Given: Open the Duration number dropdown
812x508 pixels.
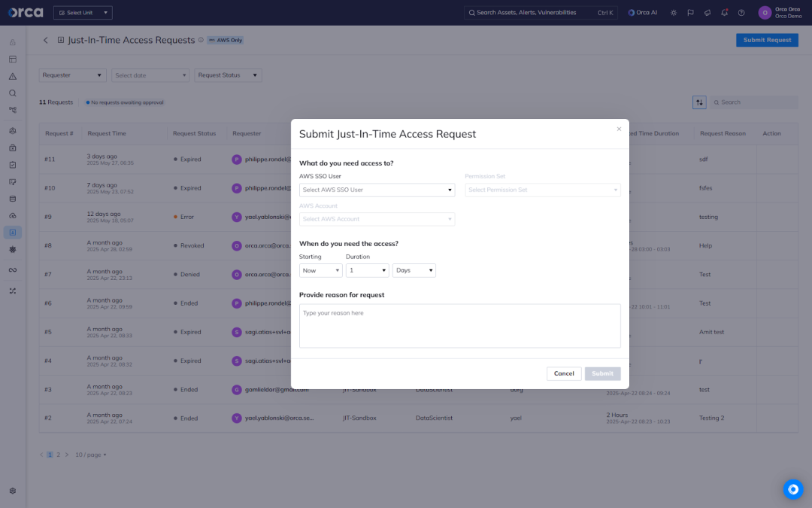Looking at the screenshot, I should (x=367, y=270).
